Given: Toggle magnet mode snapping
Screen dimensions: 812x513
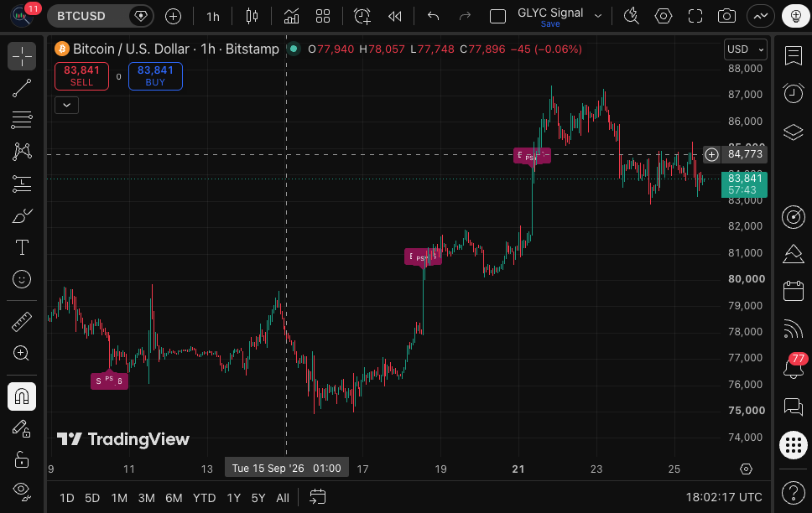Looking at the screenshot, I should [x=22, y=396].
